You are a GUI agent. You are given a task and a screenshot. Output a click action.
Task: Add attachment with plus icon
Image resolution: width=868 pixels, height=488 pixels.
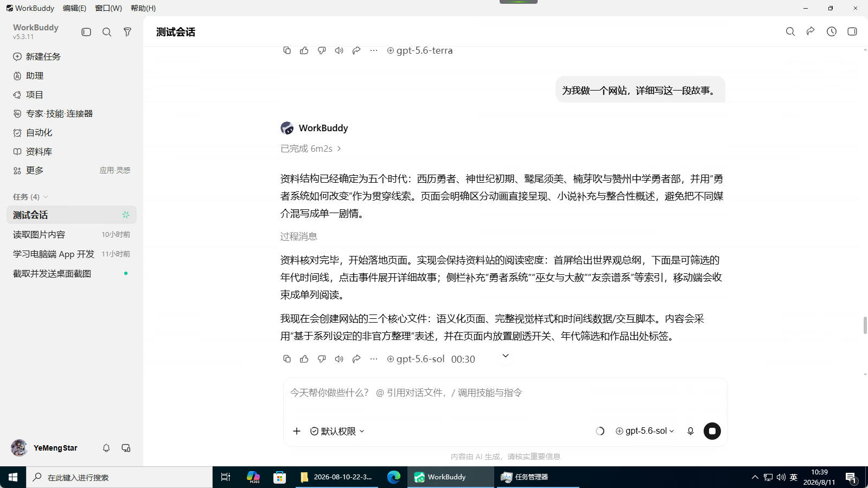pos(297,431)
